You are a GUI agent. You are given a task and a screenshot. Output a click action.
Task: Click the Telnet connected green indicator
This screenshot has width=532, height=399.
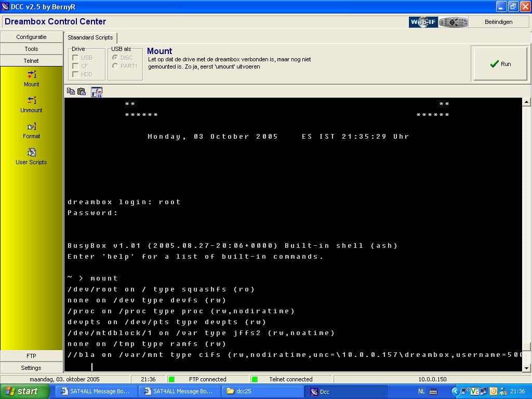255,379
